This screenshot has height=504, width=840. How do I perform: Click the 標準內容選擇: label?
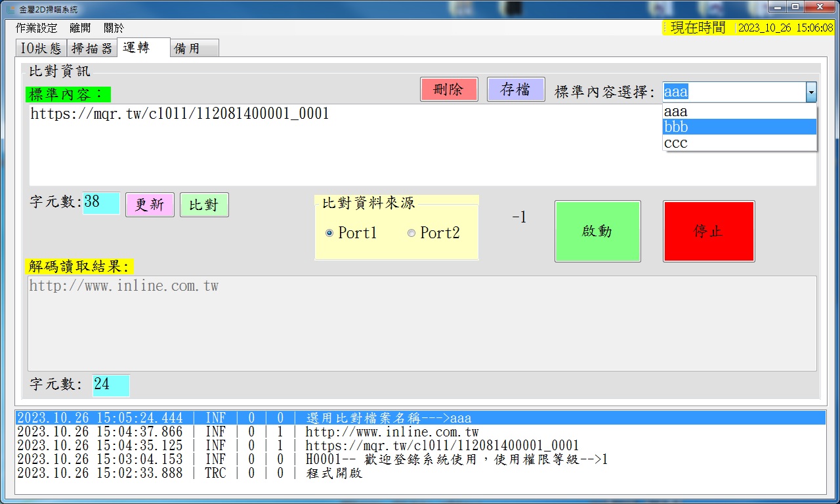[x=605, y=92]
